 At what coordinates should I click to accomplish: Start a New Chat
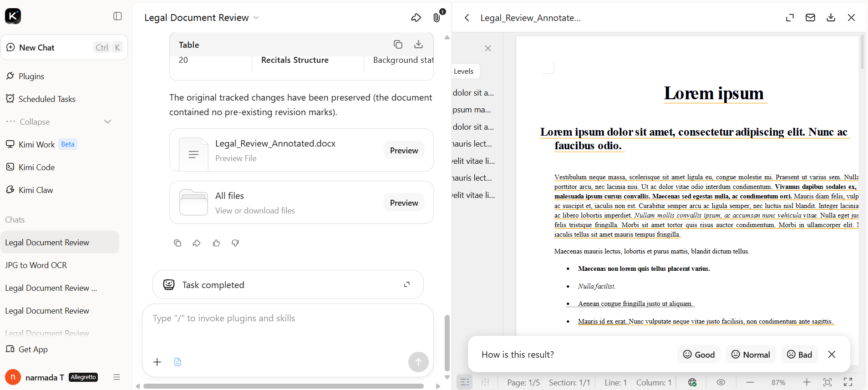(64, 47)
